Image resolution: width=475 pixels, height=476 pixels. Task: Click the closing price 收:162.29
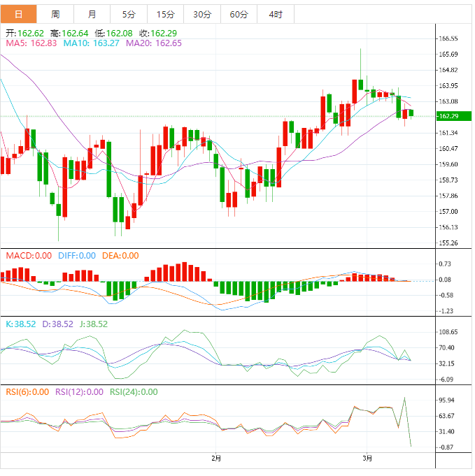click(x=158, y=33)
